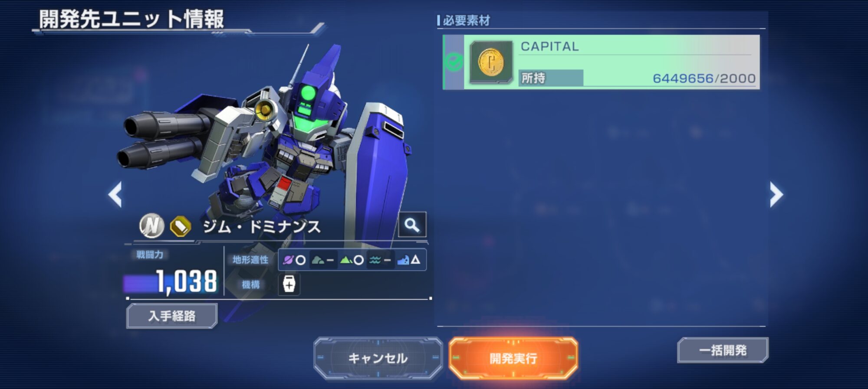
Task: Click the N rarity badge icon
Action: [151, 226]
